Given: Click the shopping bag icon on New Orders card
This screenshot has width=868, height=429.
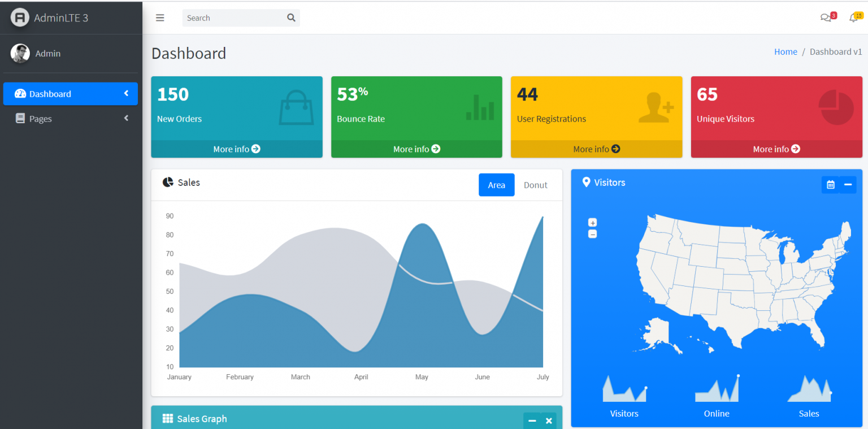Looking at the screenshot, I should [295, 107].
